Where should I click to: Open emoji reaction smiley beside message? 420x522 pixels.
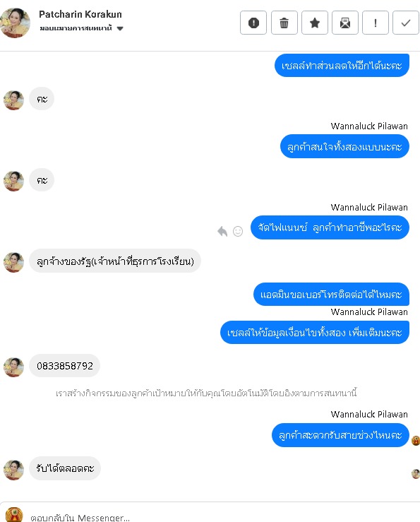coord(238,231)
